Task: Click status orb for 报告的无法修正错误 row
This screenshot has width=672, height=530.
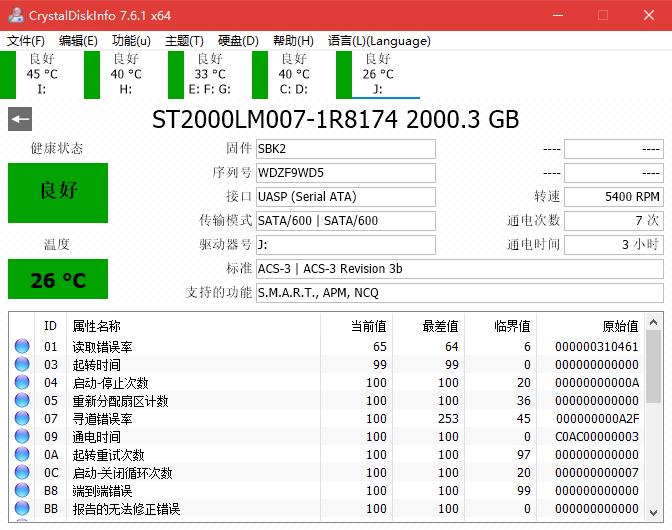Action: click(x=22, y=508)
